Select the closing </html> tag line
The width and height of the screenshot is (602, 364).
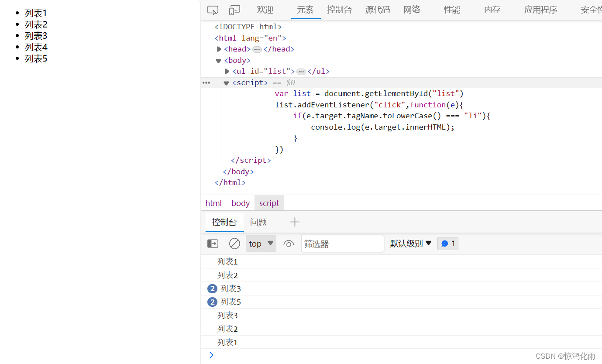click(x=230, y=182)
